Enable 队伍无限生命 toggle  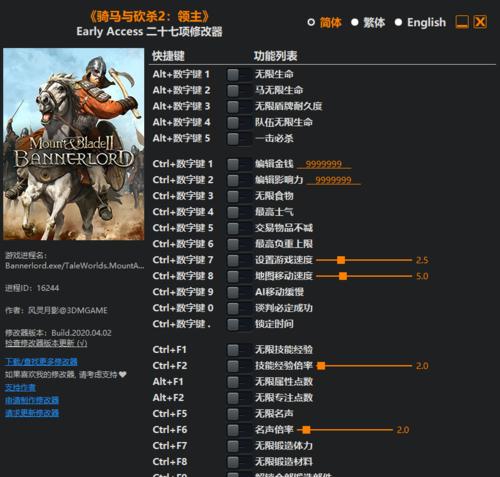click(x=239, y=122)
